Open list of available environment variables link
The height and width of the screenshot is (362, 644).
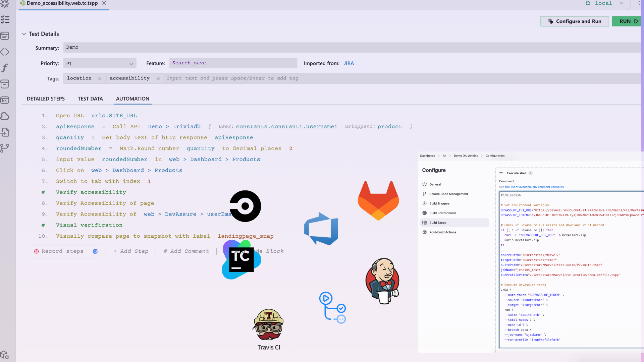coord(534,187)
